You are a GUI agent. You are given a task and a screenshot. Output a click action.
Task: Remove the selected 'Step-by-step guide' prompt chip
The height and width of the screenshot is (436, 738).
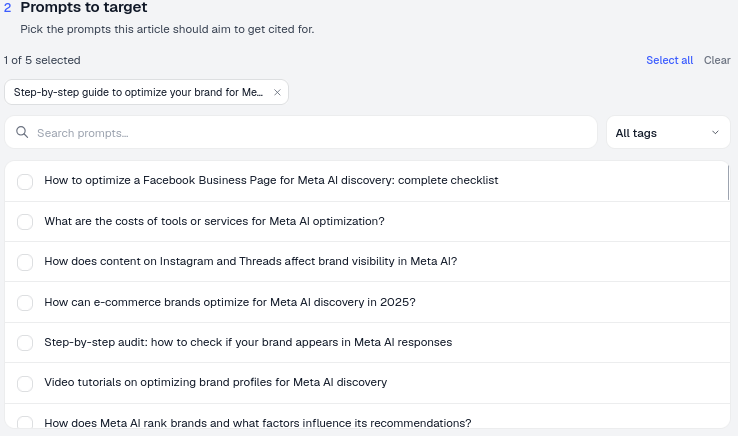[277, 92]
